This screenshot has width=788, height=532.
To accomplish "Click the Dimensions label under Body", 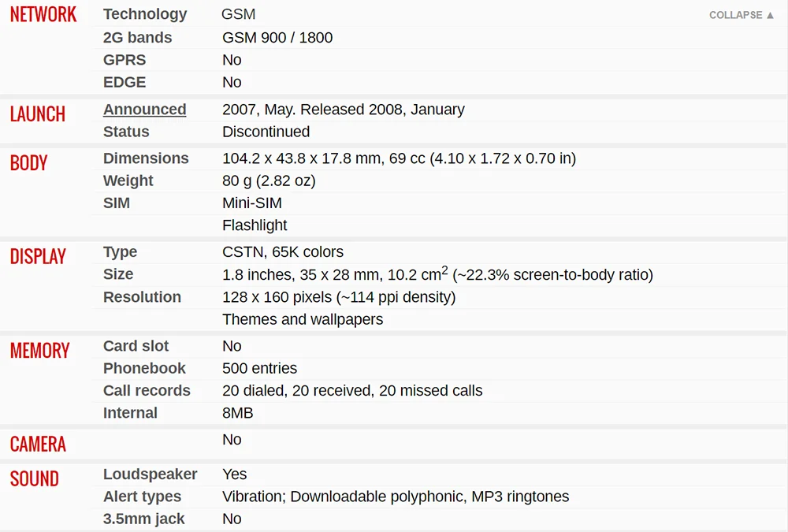I will point(146,158).
